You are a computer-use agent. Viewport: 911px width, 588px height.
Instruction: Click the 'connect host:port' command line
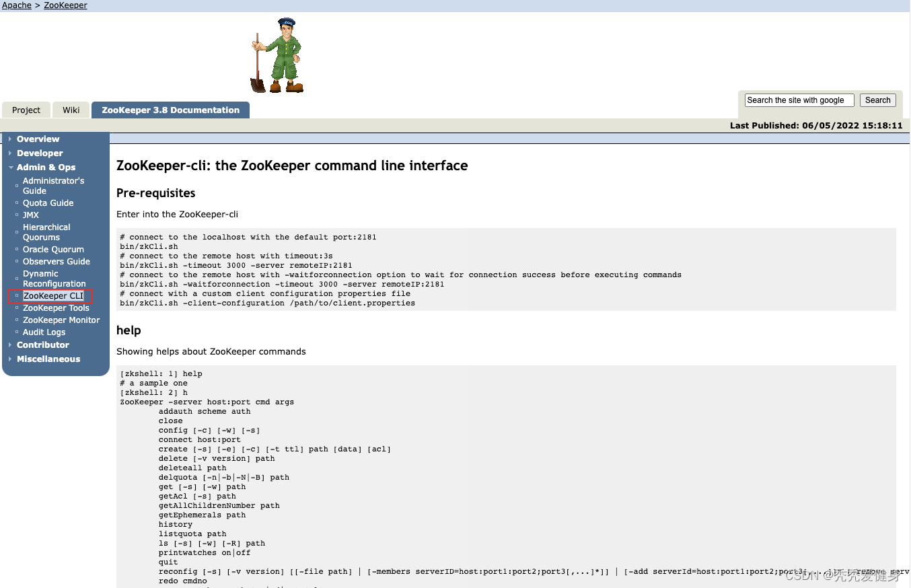tap(200, 440)
